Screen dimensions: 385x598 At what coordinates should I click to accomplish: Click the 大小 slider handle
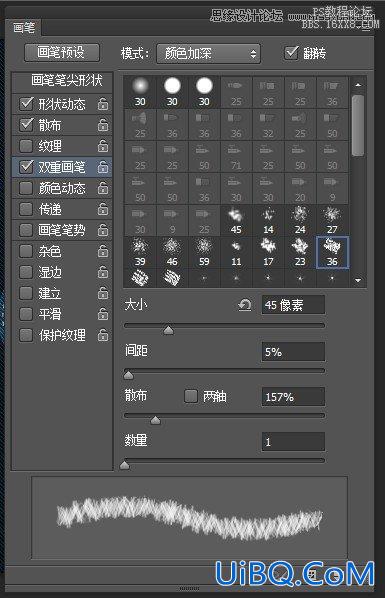click(x=168, y=330)
